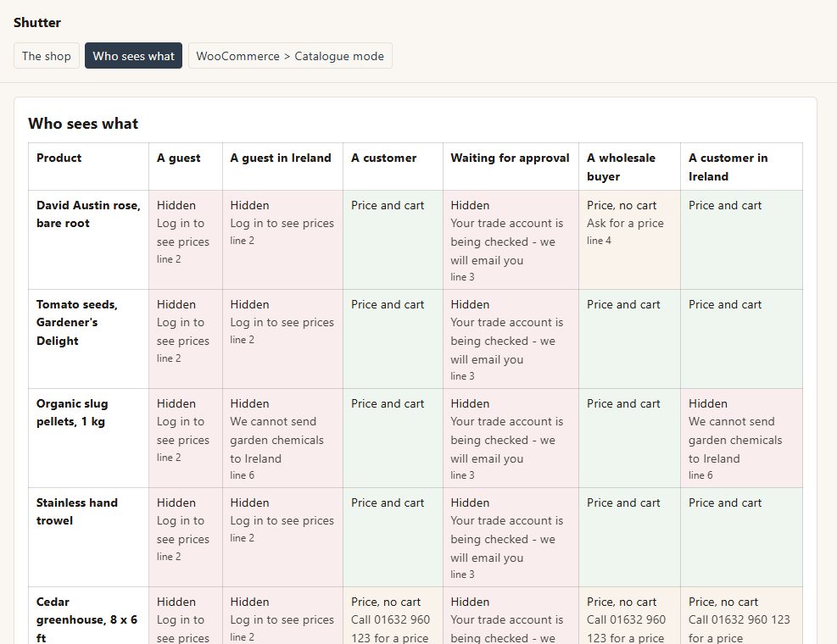Select the "Stainless hand trowel" product name

77,512
